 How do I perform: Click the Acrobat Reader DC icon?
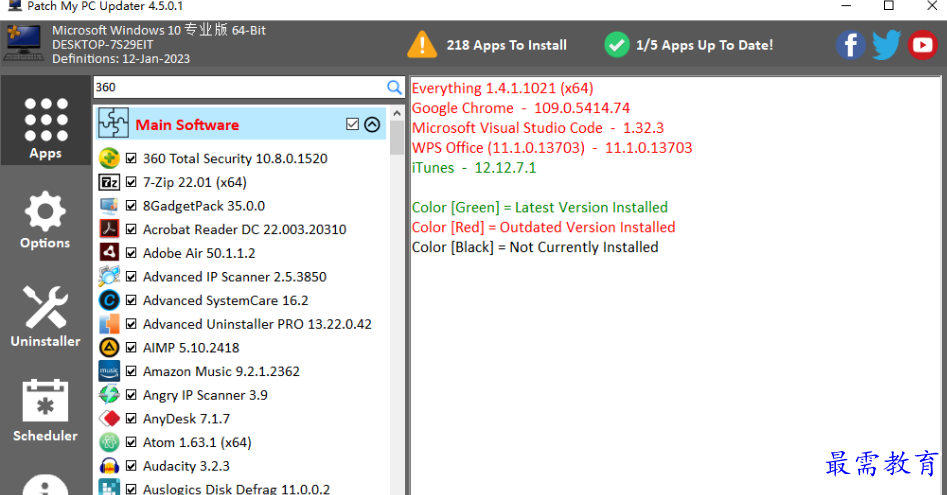tap(109, 229)
